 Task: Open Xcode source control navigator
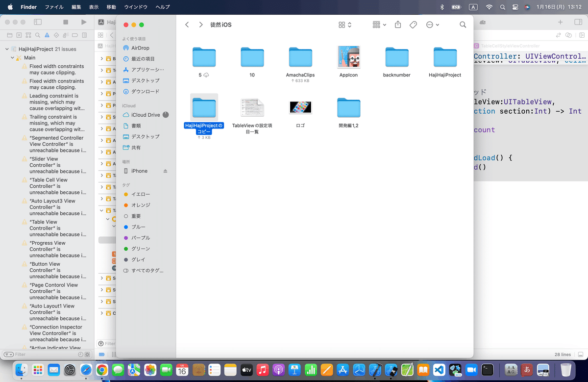click(19, 35)
